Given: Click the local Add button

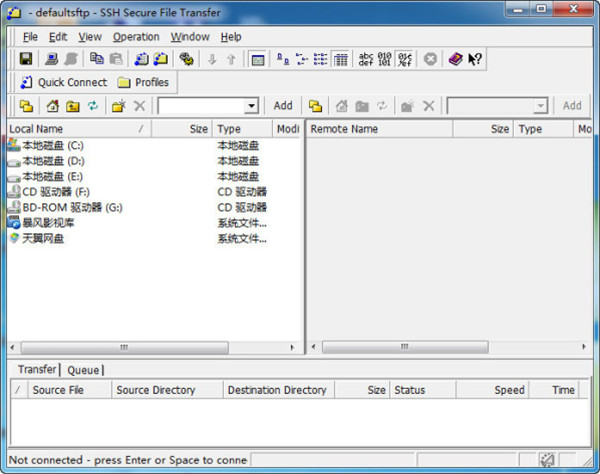Looking at the screenshot, I should tap(283, 106).
